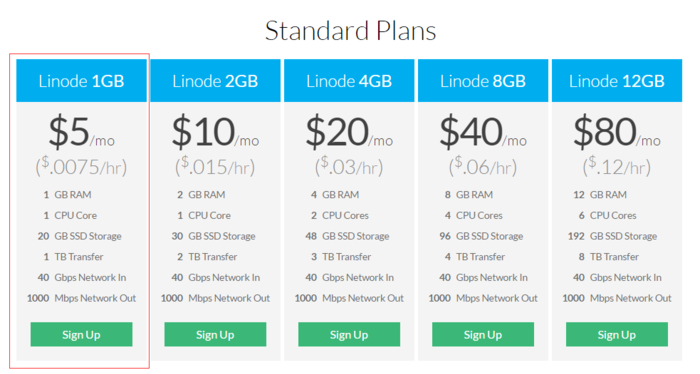Select the Linode 1GB plan header

[x=81, y=81]
